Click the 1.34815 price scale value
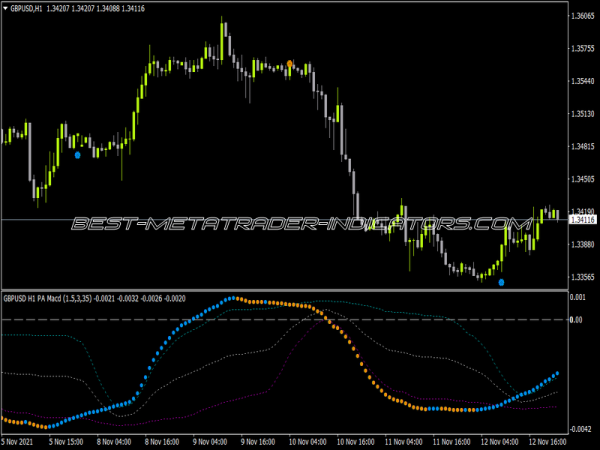Viewport: 600px width, 450px height. (x=583, y=146)
